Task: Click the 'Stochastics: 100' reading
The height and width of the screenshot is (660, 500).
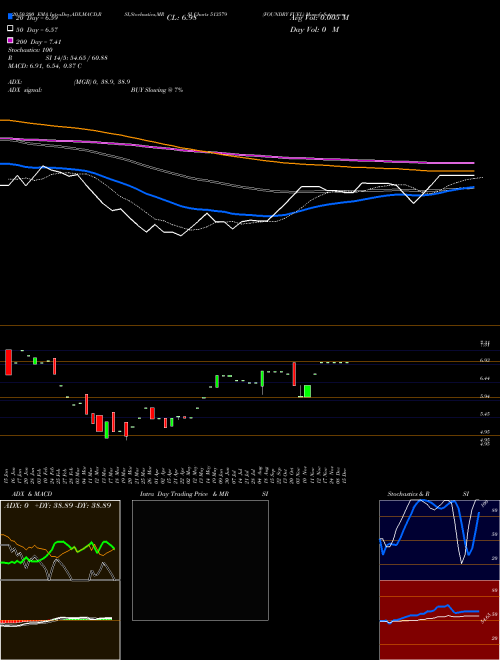Action: (30, 50)
